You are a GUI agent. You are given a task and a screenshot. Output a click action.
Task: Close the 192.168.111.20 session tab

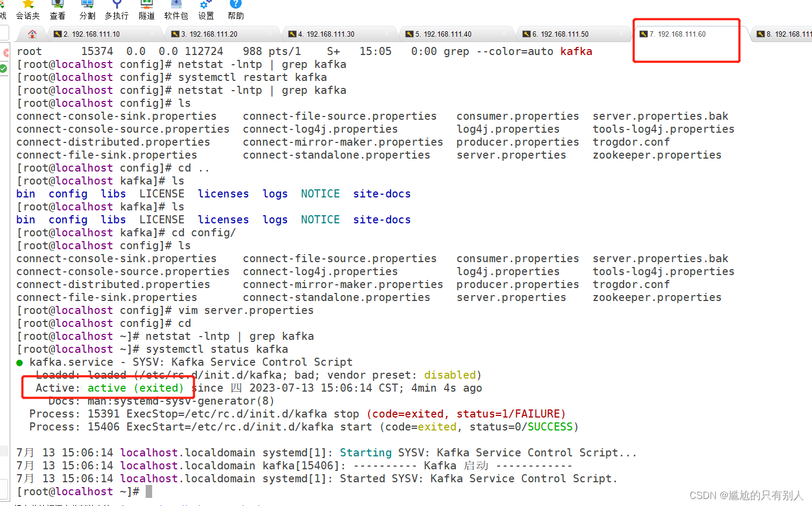[269, 34]
